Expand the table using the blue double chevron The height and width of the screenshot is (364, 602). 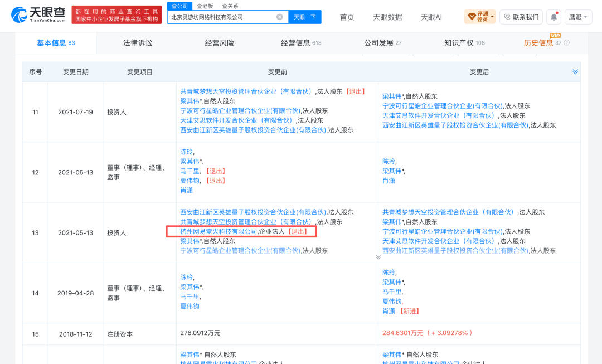575,72
